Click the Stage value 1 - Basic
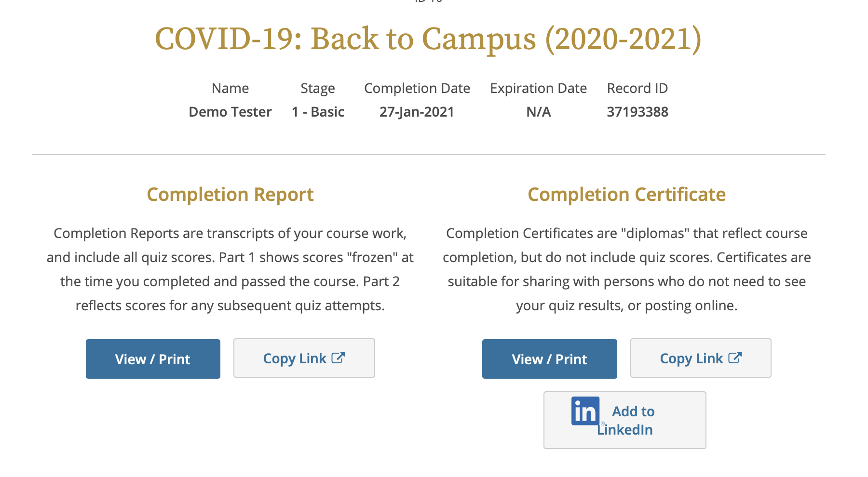This screenshot has height=477, width=868. [x=318, y=111]
